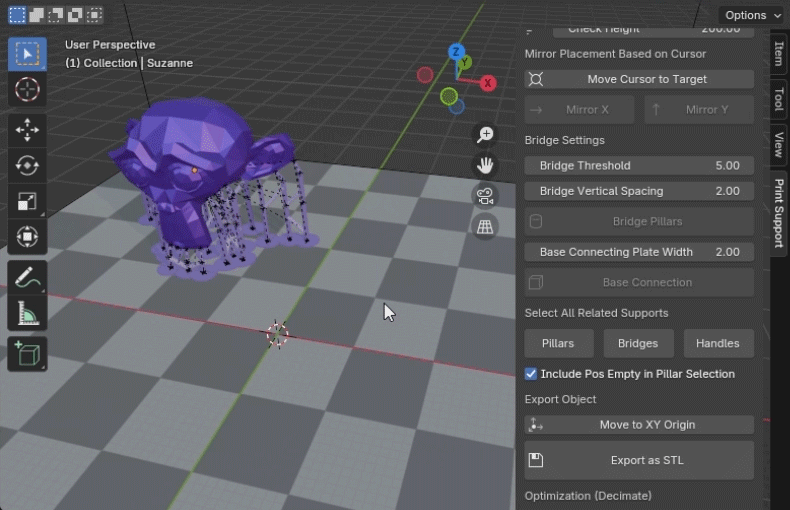Toggle the camera view icon
Screen dimensions: 790x510
(x=485, y=196)
